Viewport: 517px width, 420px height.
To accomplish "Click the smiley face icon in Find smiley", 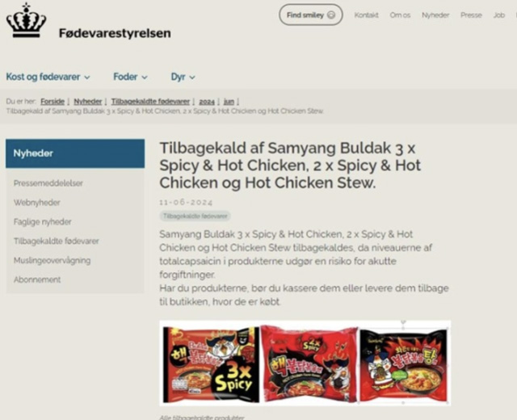I will pos(331,15).
